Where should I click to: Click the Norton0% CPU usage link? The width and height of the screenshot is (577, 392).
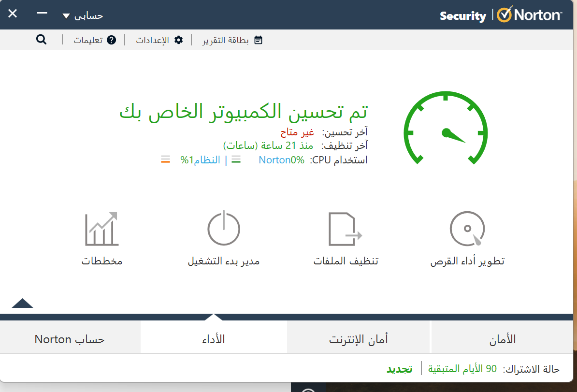282,160
